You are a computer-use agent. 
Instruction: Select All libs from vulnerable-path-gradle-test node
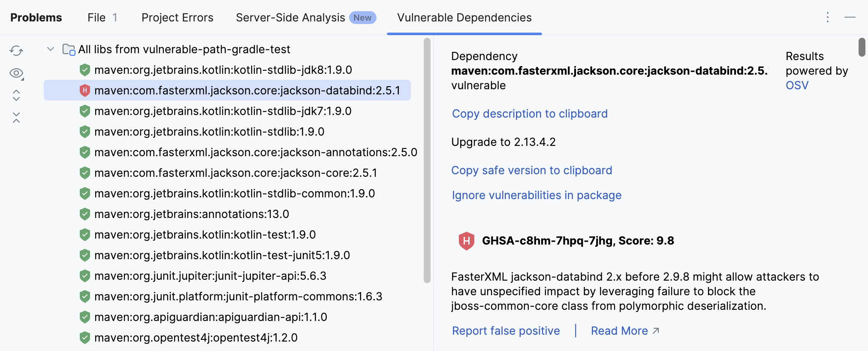pyautogui.click(x=184, y=49)
